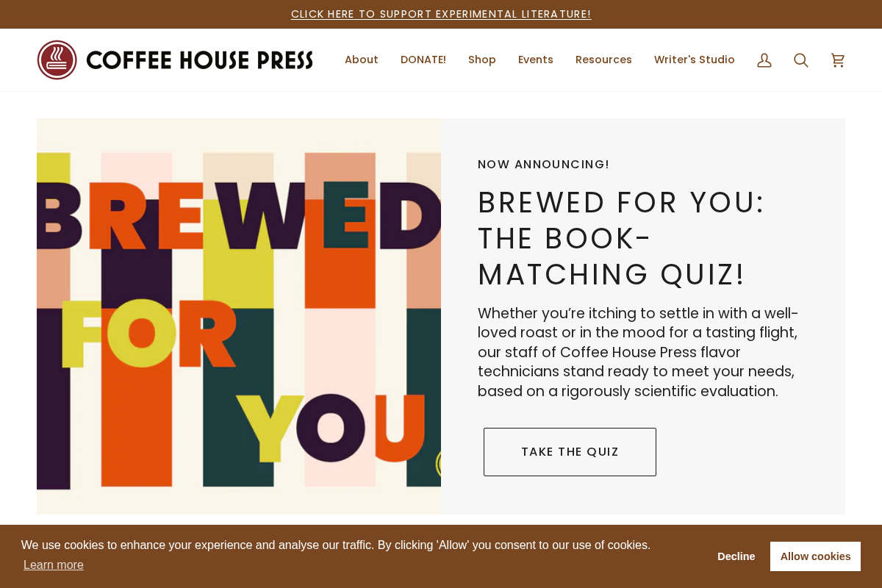The width and height of the screenshot is (882, 588).
Task: Click the Brewed For You promotional image
Action: tap(239, 316)
